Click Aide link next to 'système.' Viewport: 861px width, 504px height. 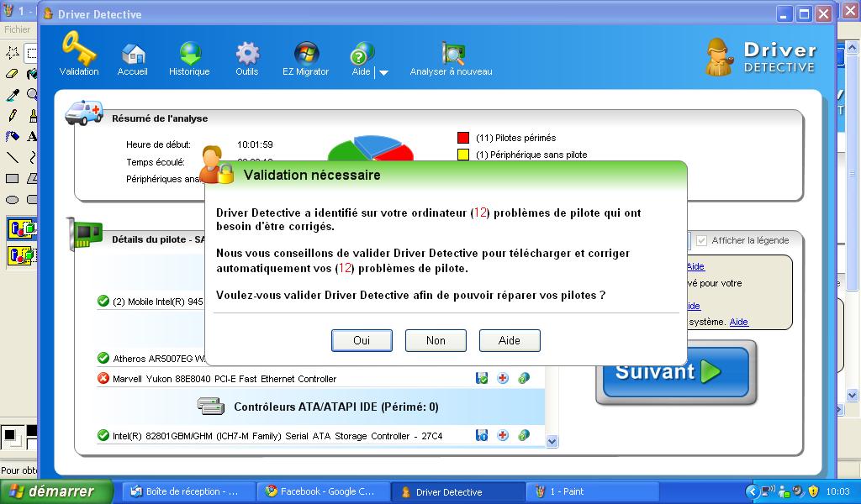click(x=738, y=322)
